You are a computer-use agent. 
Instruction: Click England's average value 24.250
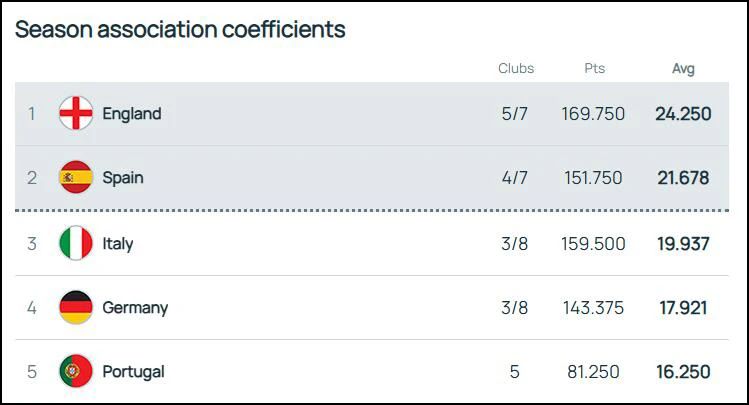pyautogui.click(x=683, y=114)
